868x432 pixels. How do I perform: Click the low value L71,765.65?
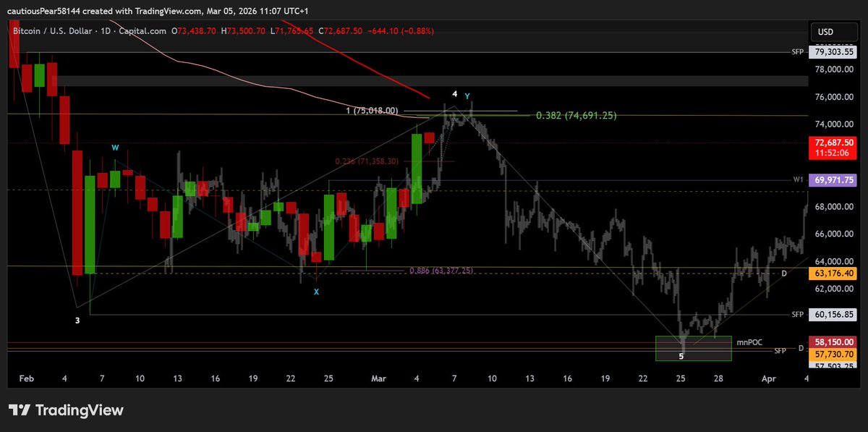pyautogui.click(x=292, y=31)
